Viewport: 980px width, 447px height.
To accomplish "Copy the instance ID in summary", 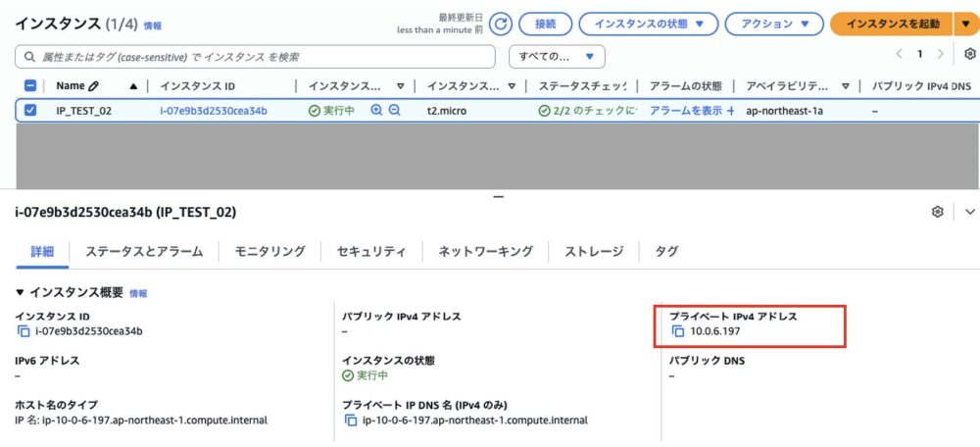I will (24, 331).
